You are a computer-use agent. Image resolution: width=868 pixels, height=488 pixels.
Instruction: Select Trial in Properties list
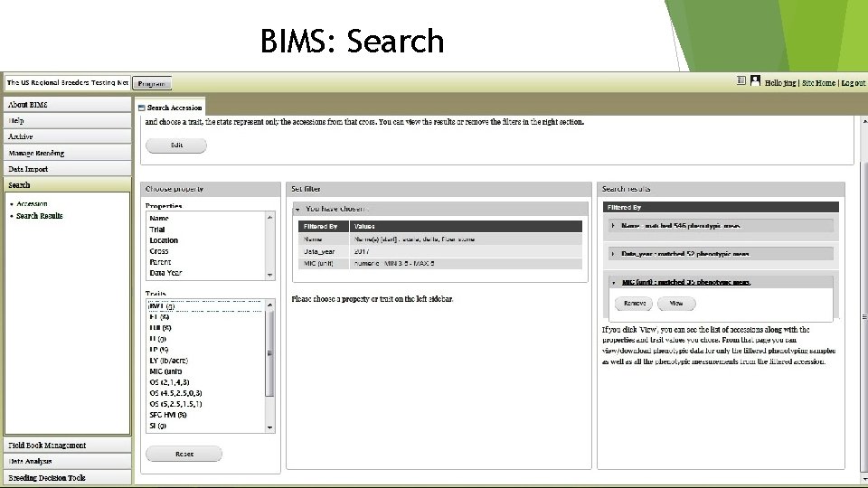tap(157, 230)
